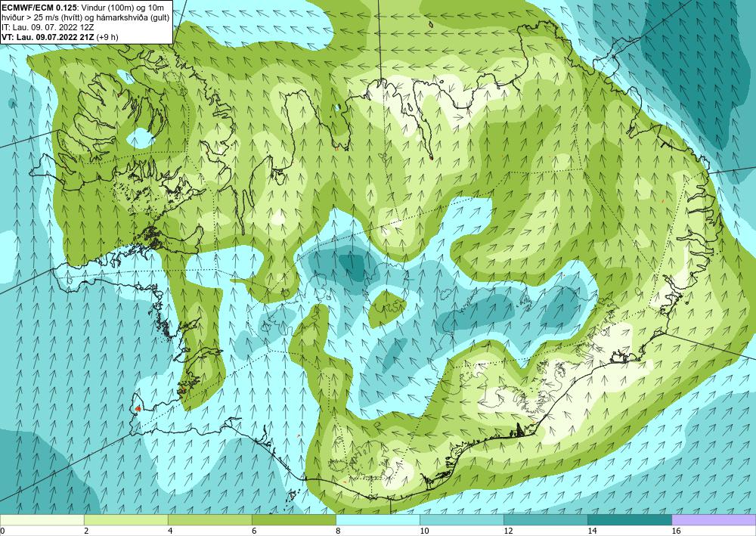The height and width of the screenshot is (536, 756).
Task: Select the 2–4 m/s light green legend swatch
Action: (125, 519)
